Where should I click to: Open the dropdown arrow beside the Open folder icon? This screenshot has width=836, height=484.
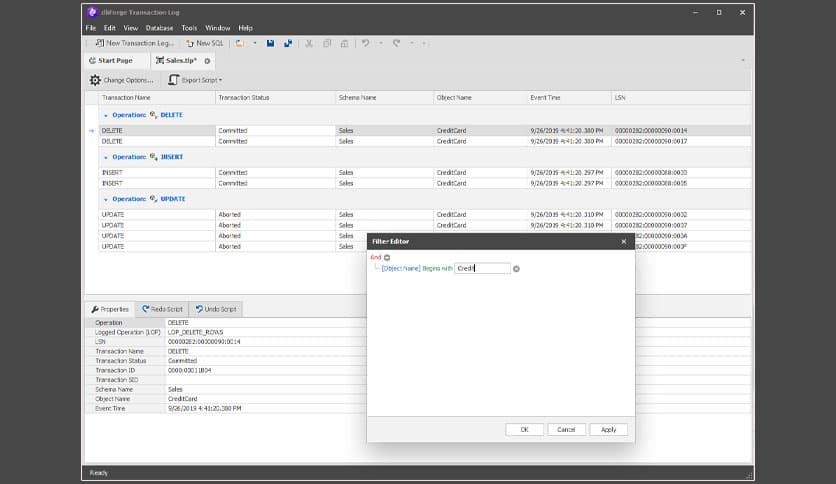click(x=254, y=43)
